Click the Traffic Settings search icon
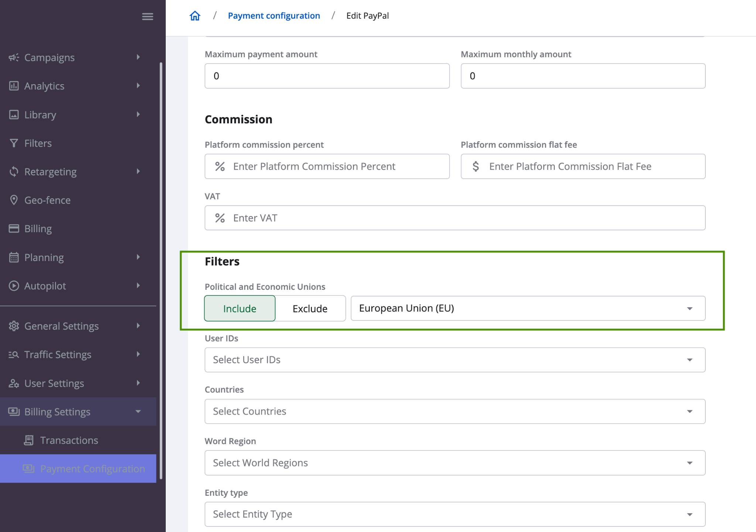Screen dimensions: 756x532 [x=14, y=354]
